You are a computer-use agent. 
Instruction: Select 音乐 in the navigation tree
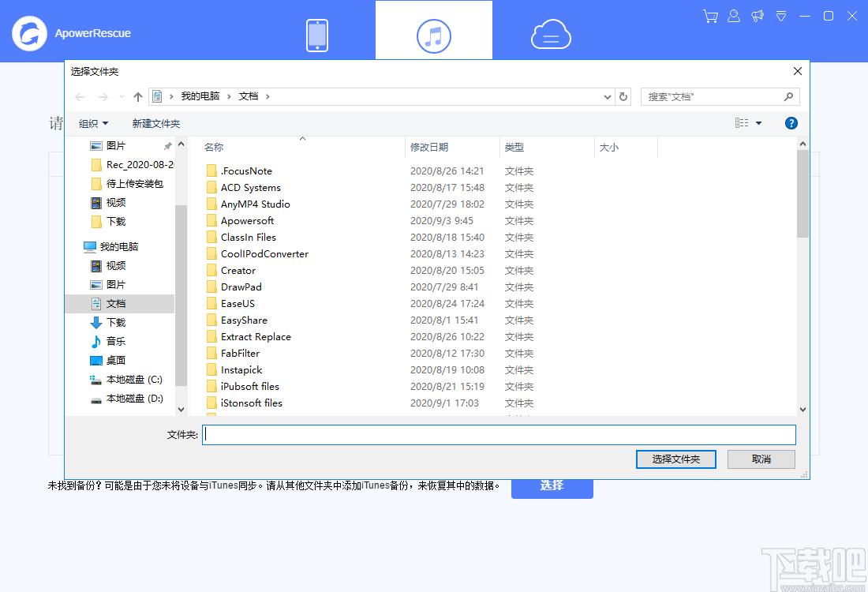[x=108, y=341]
